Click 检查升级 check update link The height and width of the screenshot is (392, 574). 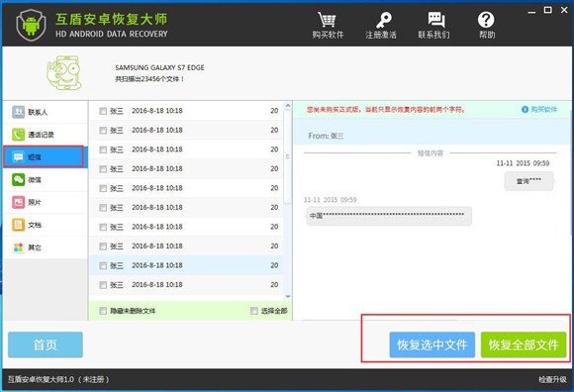(x=552, y=379)
